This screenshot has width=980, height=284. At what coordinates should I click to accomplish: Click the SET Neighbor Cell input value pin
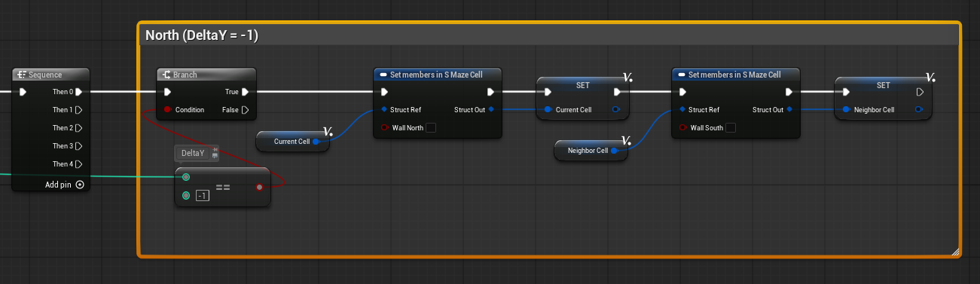coord(846,110)
